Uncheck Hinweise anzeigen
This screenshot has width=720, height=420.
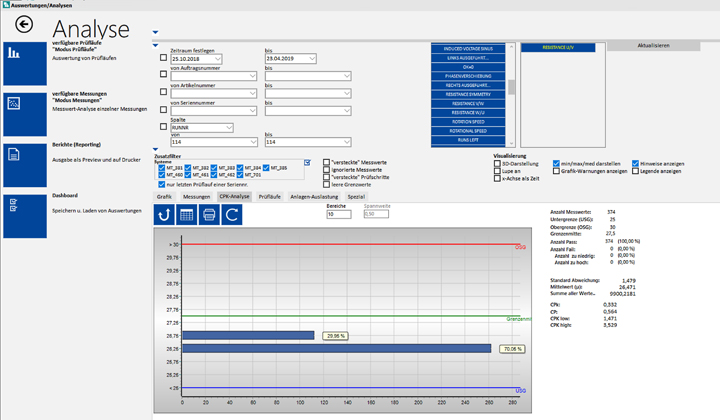[636, 163]
